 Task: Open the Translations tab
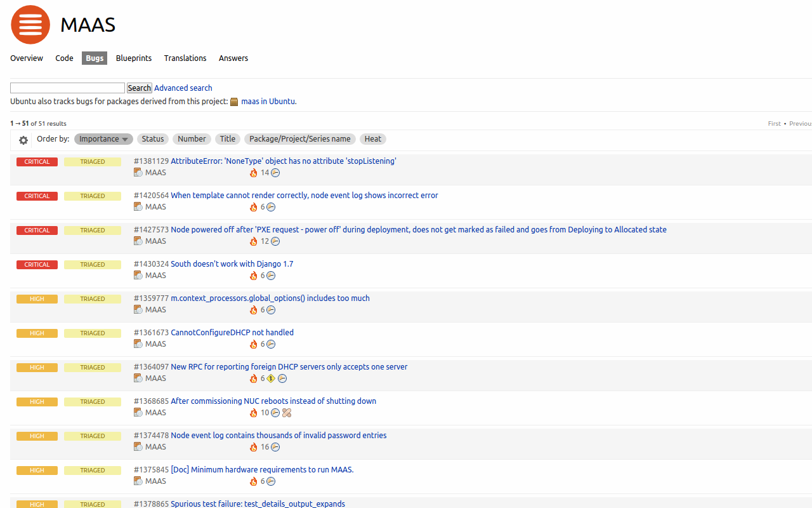[185, 58]
